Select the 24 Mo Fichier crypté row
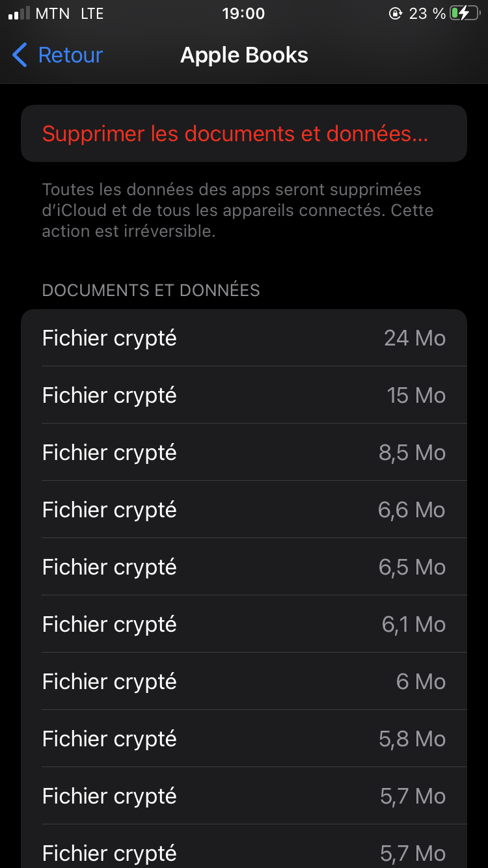 tap(244, 338)
